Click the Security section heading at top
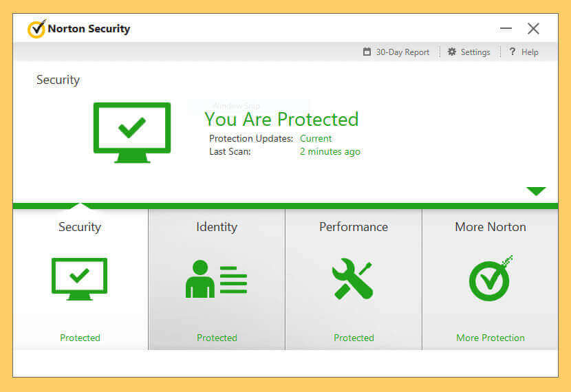The width and height of the screenshot is (571, 392). 58,80
